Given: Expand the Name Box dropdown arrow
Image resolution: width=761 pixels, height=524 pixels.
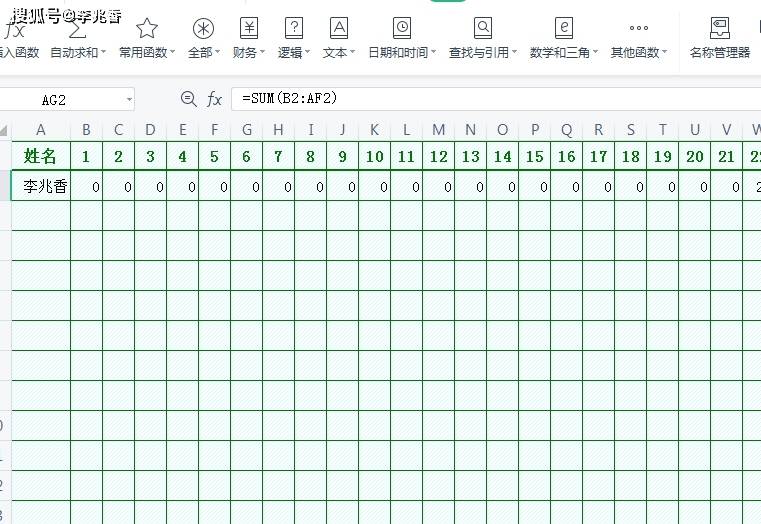Looking at the screenshot, I should tap(129, 99).
